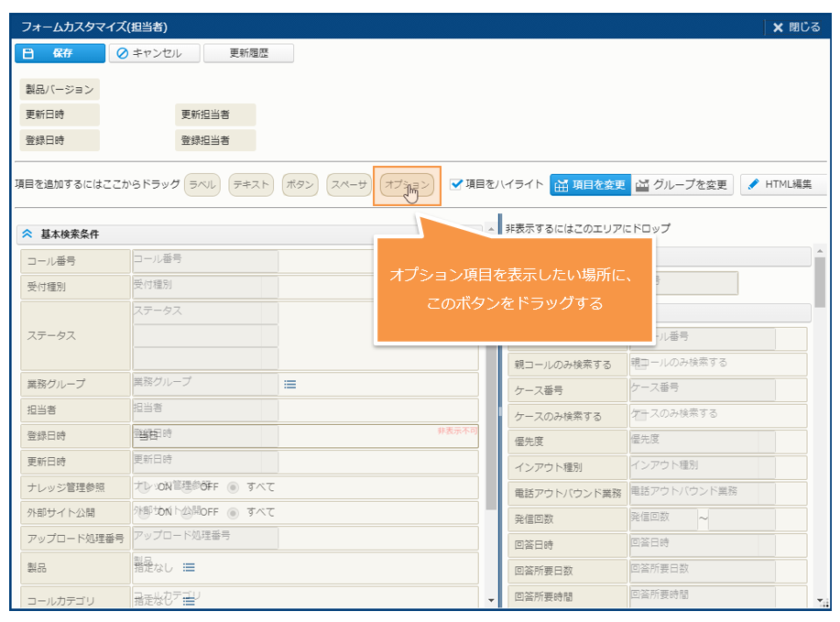
Task: Click the list icon beside 業務グループ
Action: [x=290, y=385]
